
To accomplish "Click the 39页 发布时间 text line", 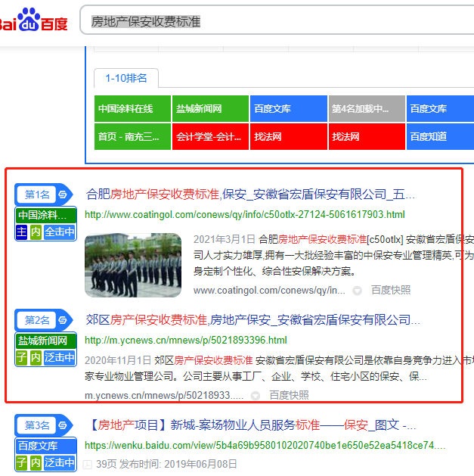I will 166,464.
